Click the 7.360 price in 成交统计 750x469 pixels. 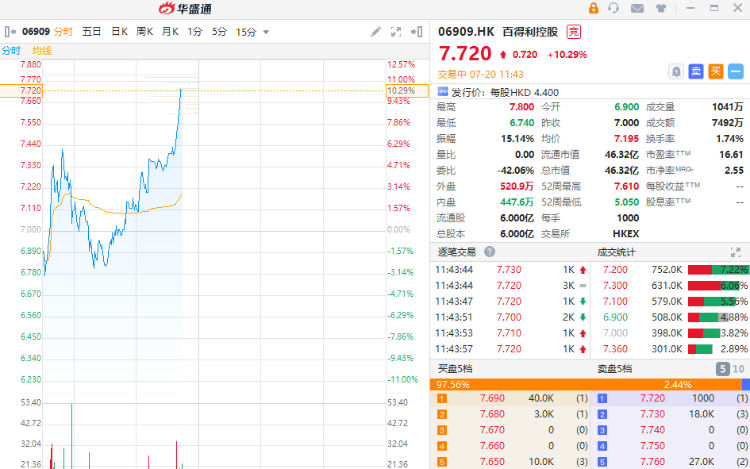point(615,349)
